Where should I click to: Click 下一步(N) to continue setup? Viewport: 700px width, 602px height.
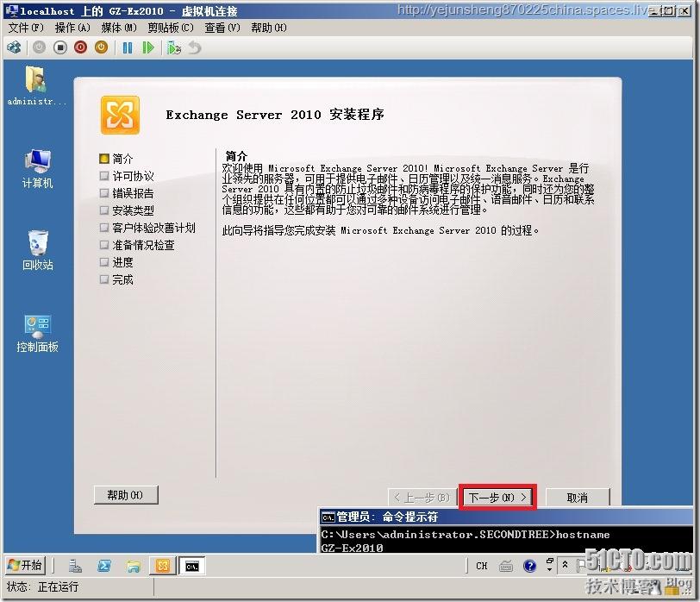pyautogui.click(x=497, y=497)
